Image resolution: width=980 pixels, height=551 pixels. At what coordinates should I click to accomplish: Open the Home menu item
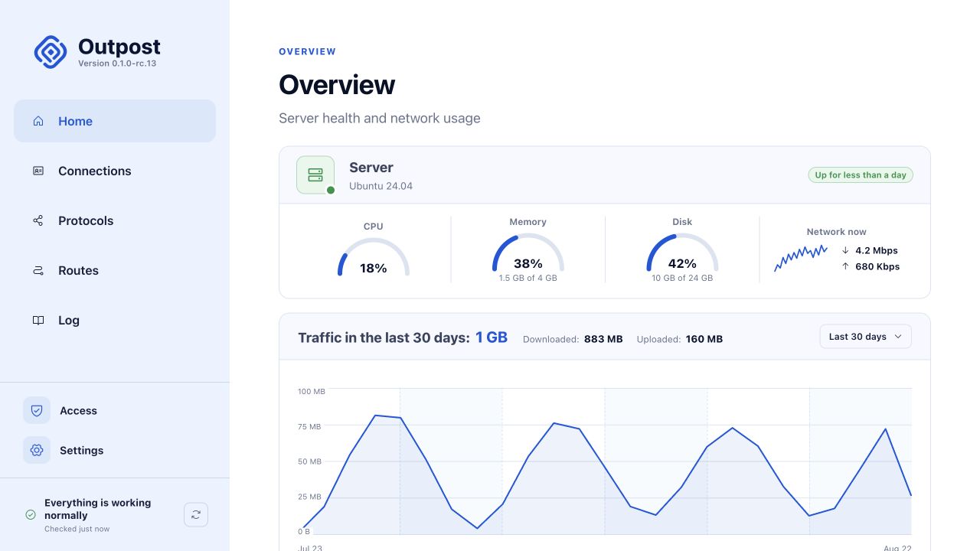tap(115, 121)
